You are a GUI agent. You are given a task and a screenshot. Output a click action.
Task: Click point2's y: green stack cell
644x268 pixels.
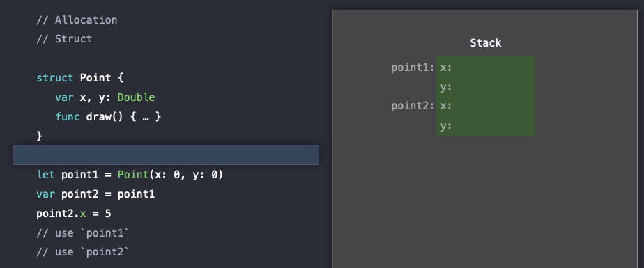pyautogui.click(x=486, y=126)
